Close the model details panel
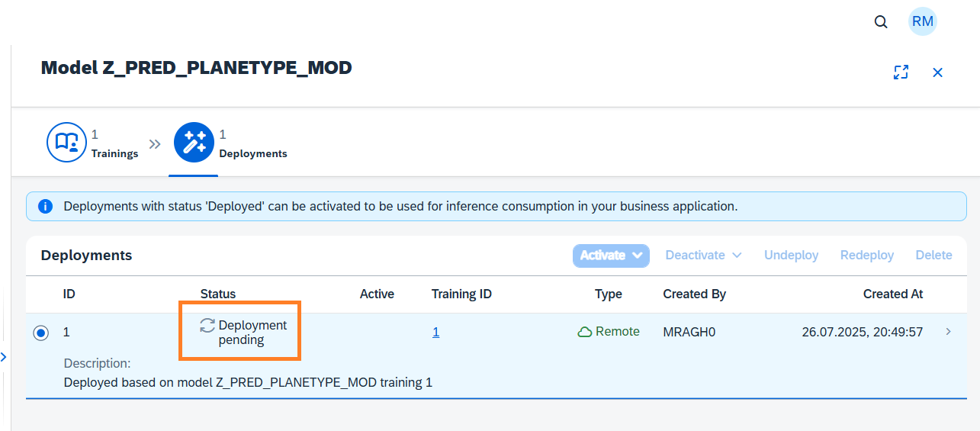The width and height of the screenshot is (980, 431). pyautogui.click(x=938, y=72)
